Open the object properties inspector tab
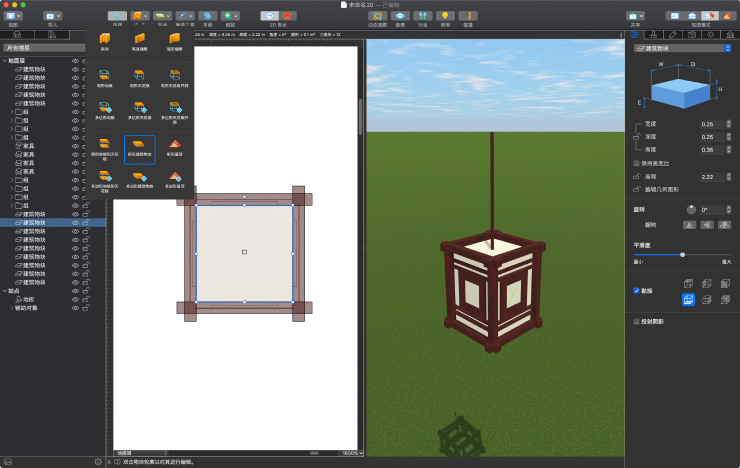 635,35
